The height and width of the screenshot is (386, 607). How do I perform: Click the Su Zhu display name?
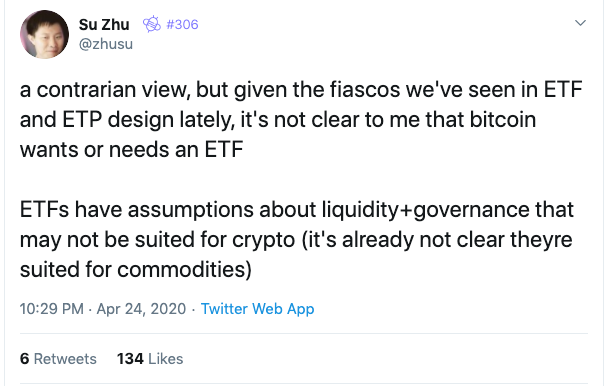(104, 24)
